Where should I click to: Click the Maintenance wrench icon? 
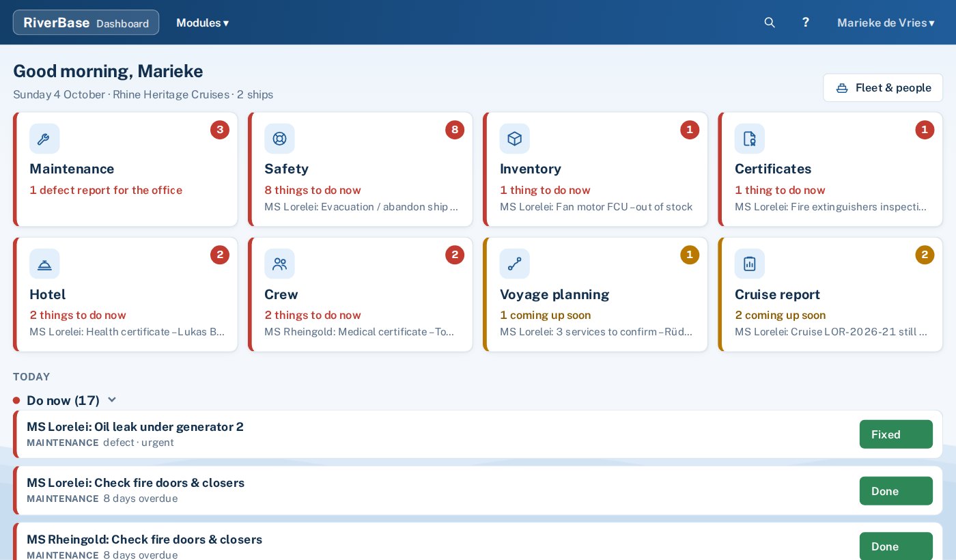pyautogui.click(x=44, y=139)
